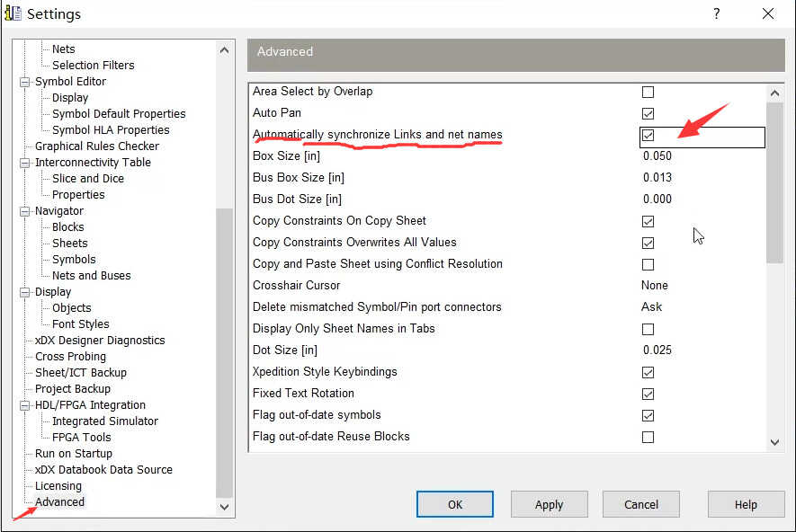Click Bus Box Size value 0.013
796x532 pixels.
(x=657, y=178)
